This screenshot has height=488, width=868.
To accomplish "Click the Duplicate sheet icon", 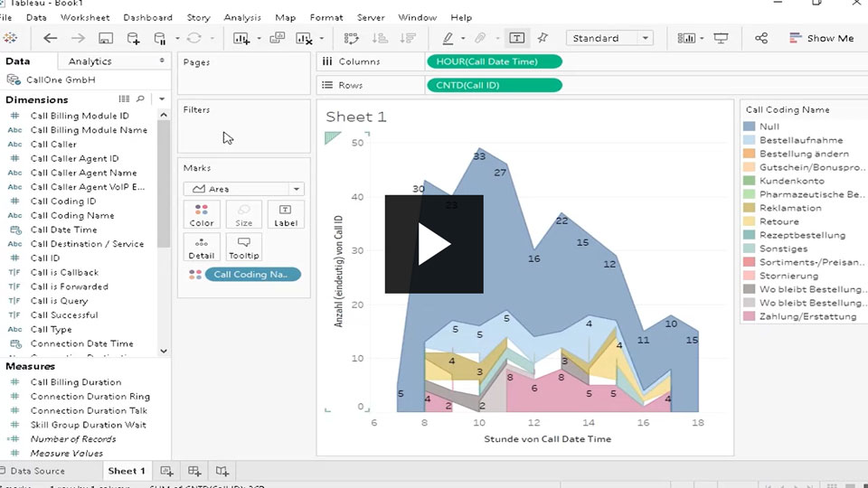I will pyautogui.click(x=277, y=38).
